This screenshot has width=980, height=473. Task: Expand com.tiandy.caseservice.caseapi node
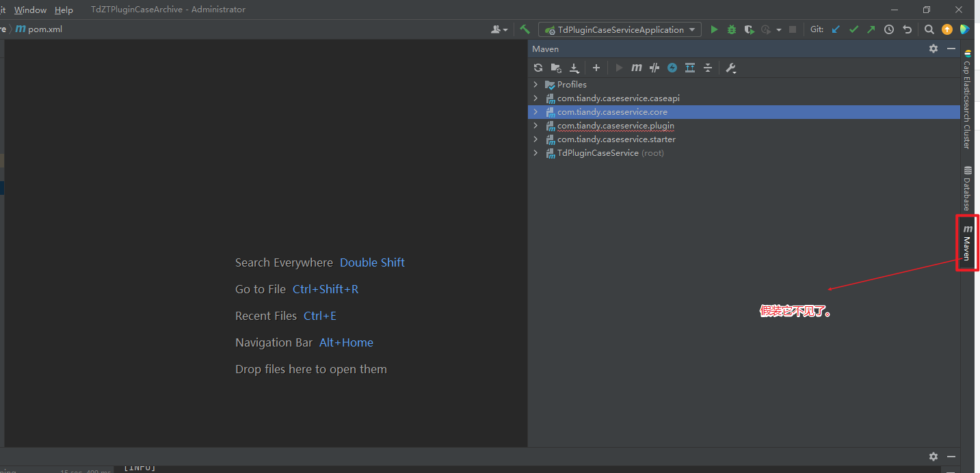(x=535, y=98)
